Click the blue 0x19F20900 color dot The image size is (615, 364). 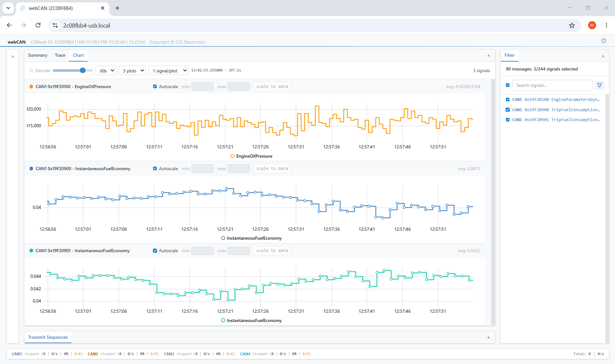tap(31, 169)
